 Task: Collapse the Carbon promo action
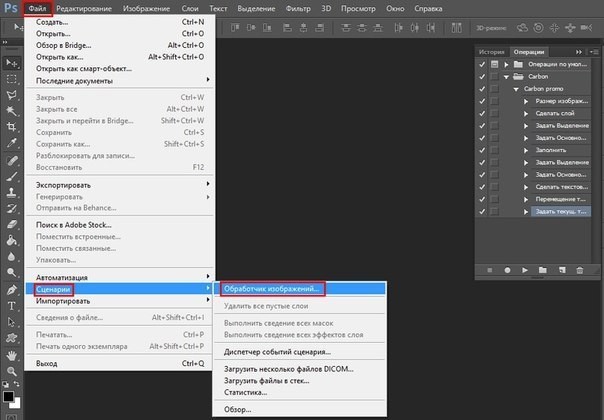[516, 89]
